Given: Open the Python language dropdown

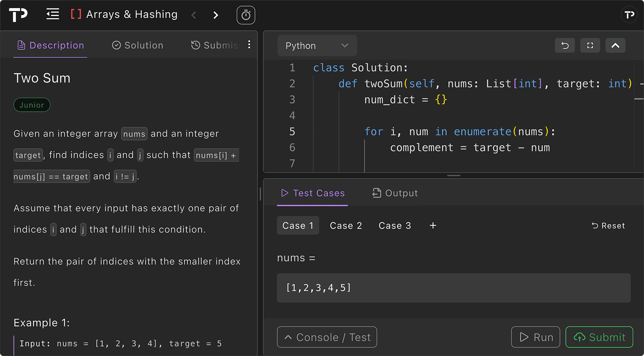Looking at the screenshot, I should click(x=317, y=46).
